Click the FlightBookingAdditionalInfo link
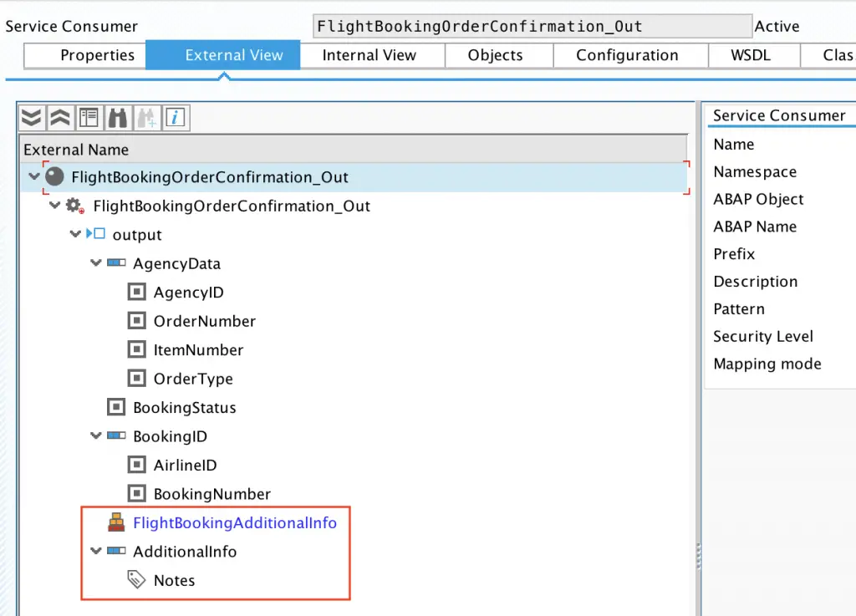856x616 pixels. click(235, 522)
